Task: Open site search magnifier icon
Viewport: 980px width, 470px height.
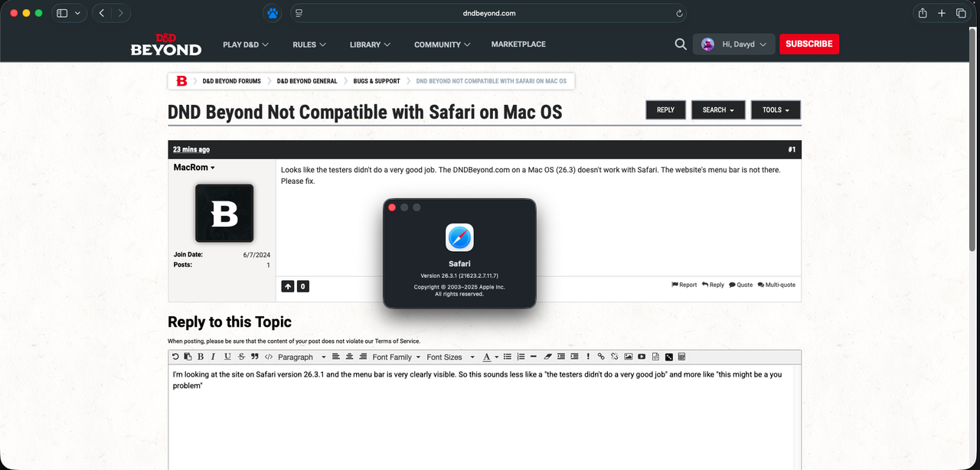Action: point(681,44)
